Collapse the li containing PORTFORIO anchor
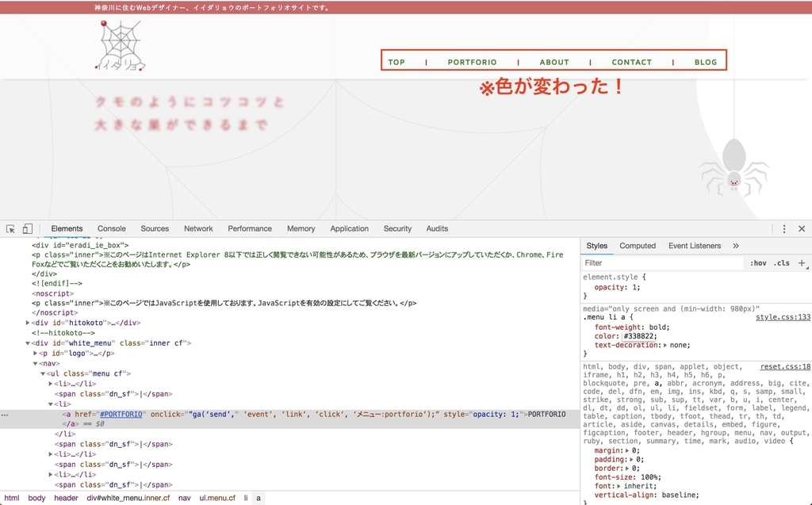 click(x=51, y=404)
